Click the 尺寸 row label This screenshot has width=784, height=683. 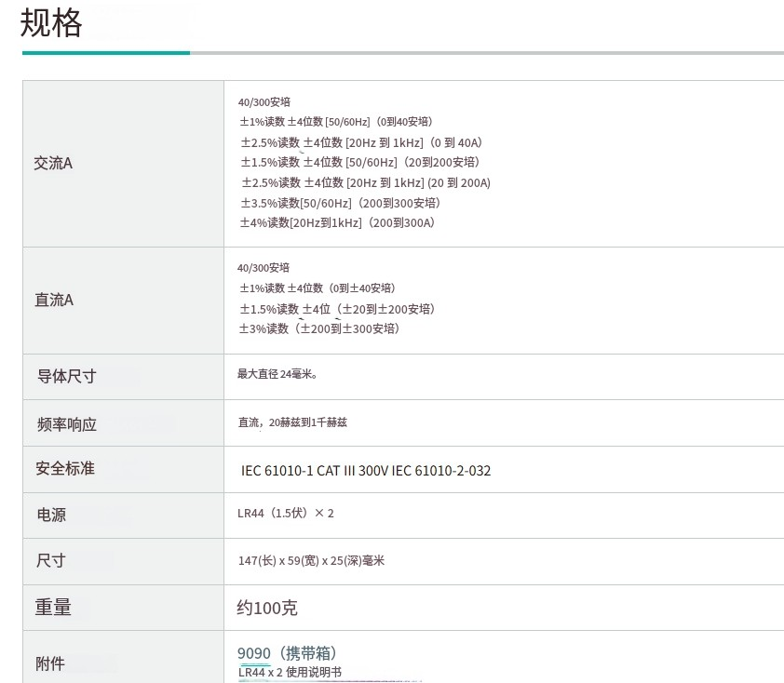pyautogui.click(x=51, y=560)
